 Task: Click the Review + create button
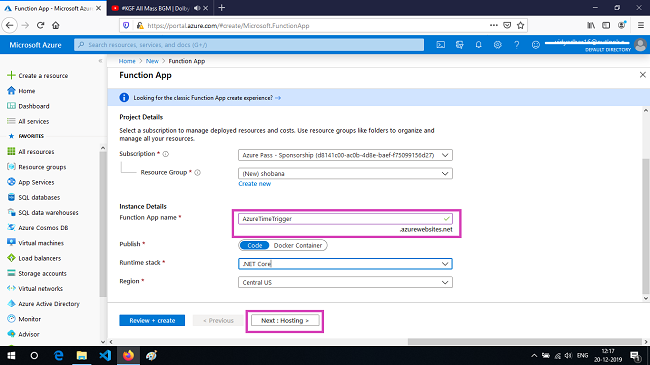[152, 321]
